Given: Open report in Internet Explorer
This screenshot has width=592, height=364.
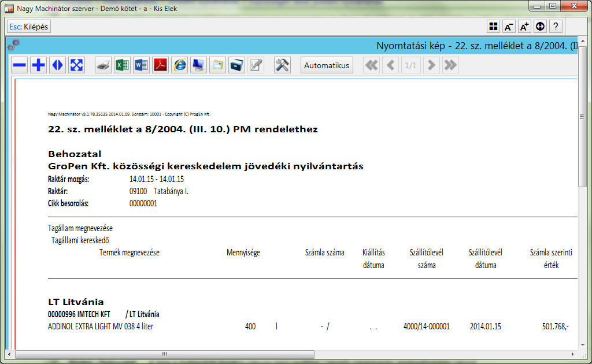Looking at the screenshot, I should (x=180, y=65).
